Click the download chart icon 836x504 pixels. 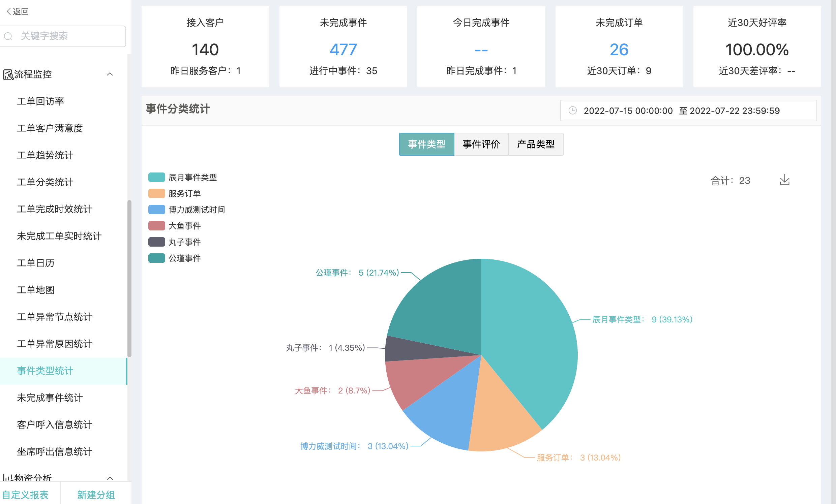[784, 180]
